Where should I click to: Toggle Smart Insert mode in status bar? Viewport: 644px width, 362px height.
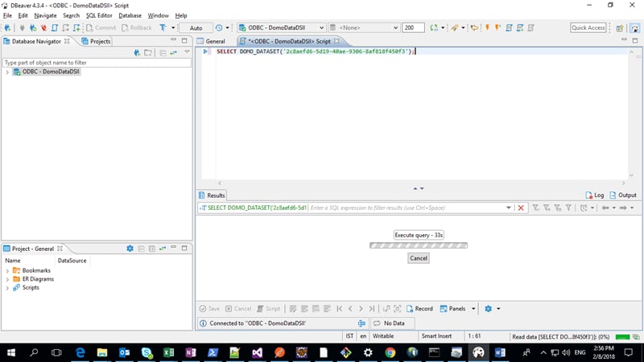point(436,336)
